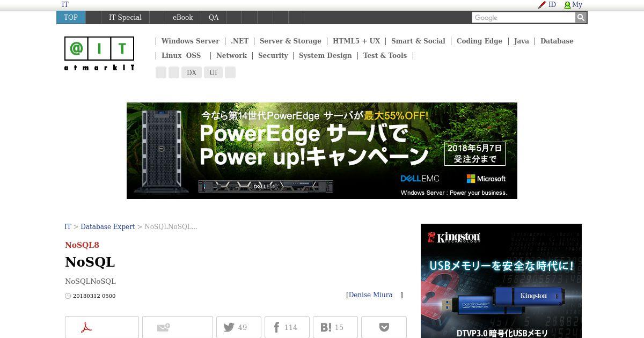This screenshot has height=338, width=644.
Task: Open the IT Special tab
Action: 125,17
